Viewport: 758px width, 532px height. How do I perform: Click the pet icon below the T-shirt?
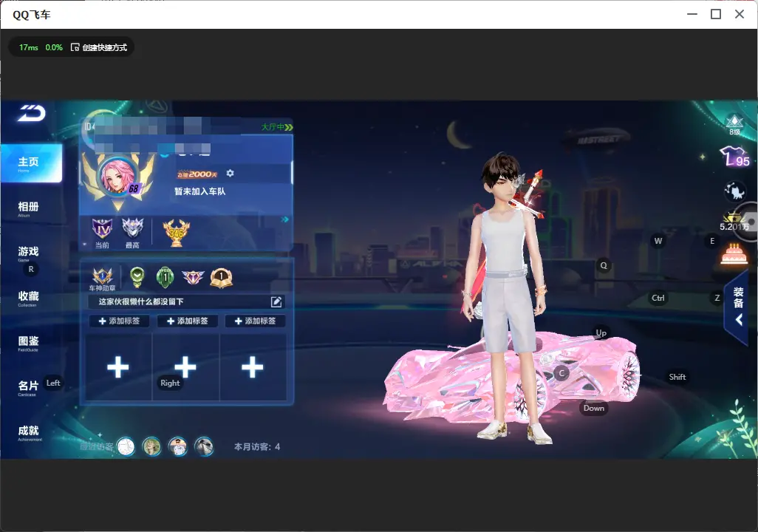click(735, 191)
